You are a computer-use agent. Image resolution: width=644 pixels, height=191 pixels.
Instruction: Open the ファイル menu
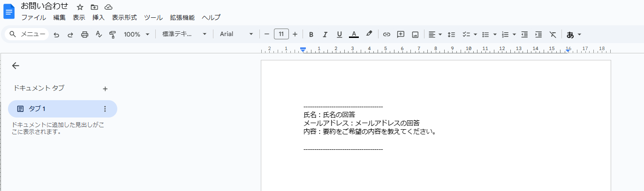pyautogui.click(x=33, y=17)
